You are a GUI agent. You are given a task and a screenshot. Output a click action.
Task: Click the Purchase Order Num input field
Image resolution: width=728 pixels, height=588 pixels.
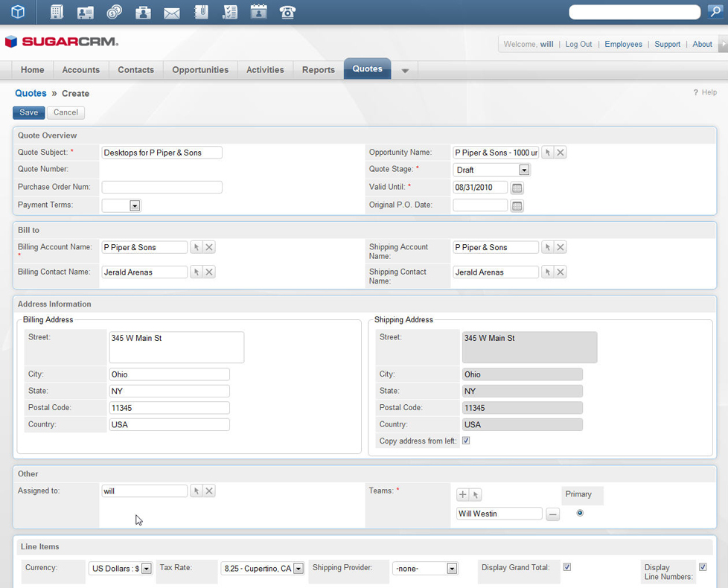(162, 188)
